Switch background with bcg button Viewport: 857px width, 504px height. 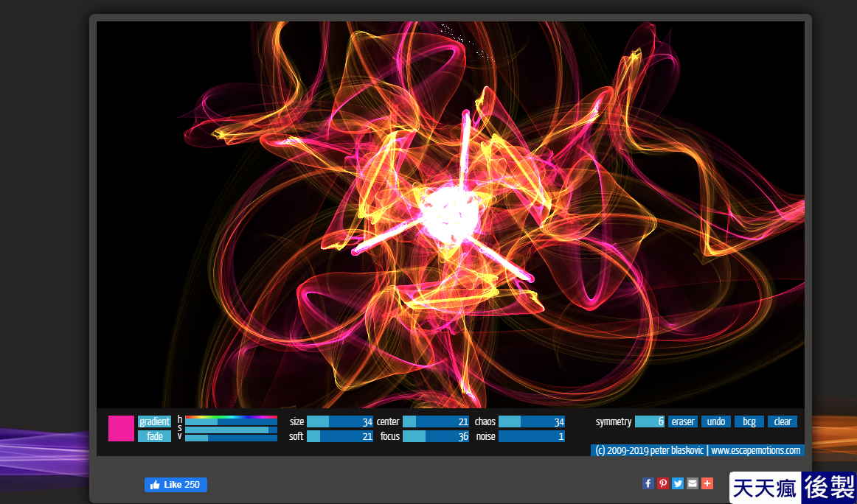coord(749,421)
